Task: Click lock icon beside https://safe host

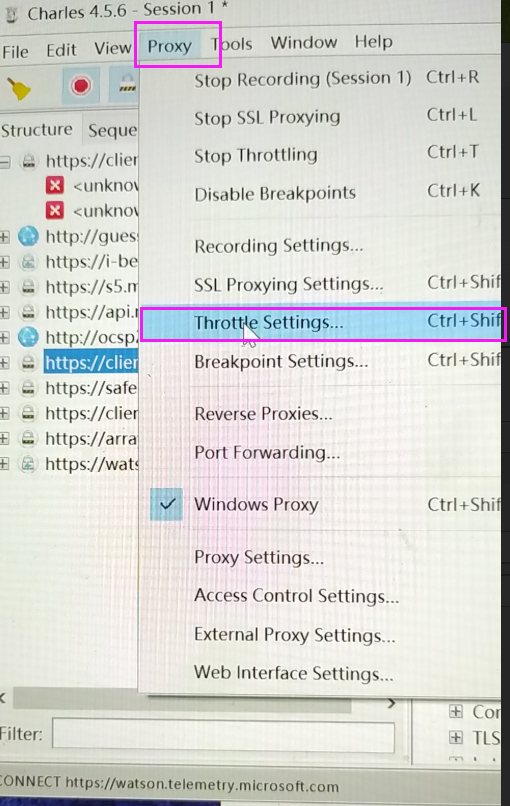Action: [x=28, y=388]
